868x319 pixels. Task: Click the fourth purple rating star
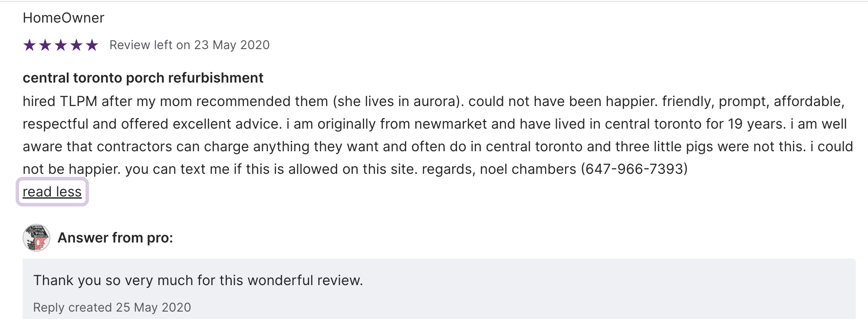pyautogui.click(x=76, y=45)
